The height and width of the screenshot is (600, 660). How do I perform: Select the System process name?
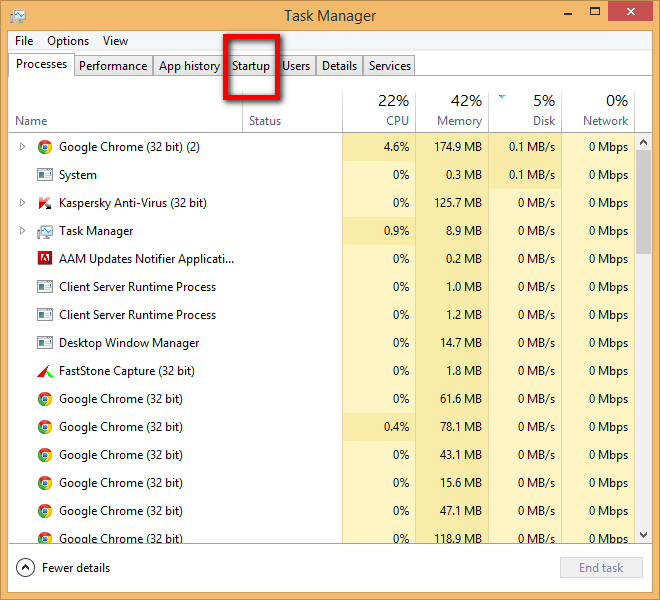[x=78, y=175]
